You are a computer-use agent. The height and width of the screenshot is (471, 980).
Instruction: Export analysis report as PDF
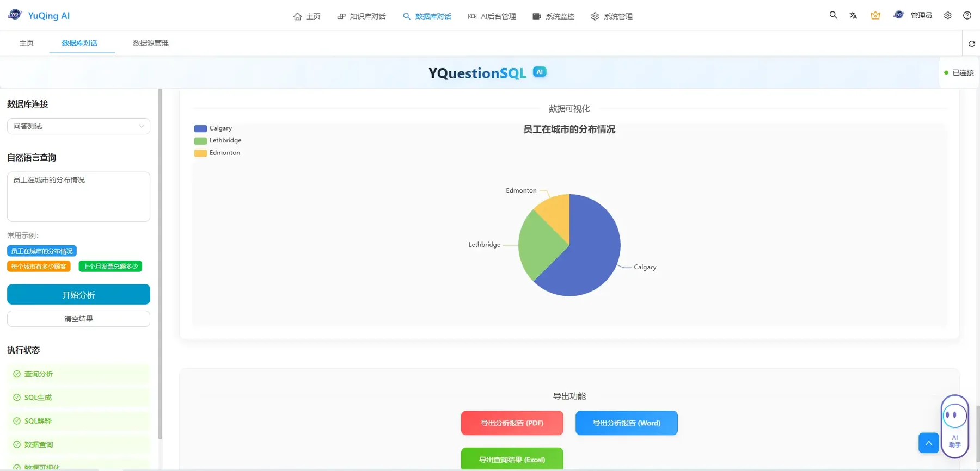point(512,423)
